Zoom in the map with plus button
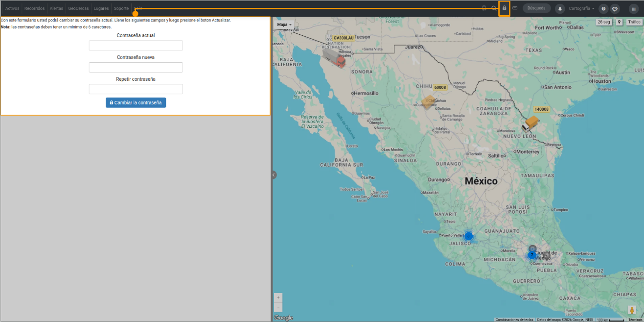This screenshot has height=322, width=644. point(278,297)
